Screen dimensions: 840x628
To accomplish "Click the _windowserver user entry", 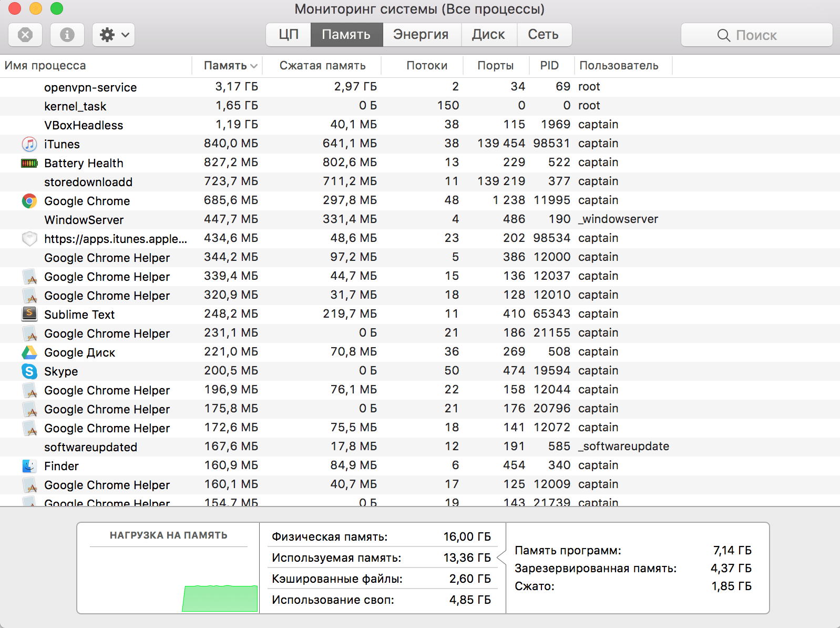I will click(x=618, y=219).
